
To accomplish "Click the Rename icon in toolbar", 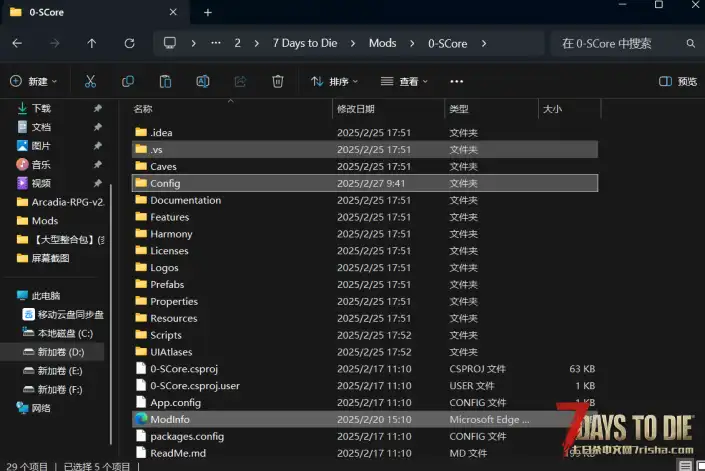I will tap(203, 81).
